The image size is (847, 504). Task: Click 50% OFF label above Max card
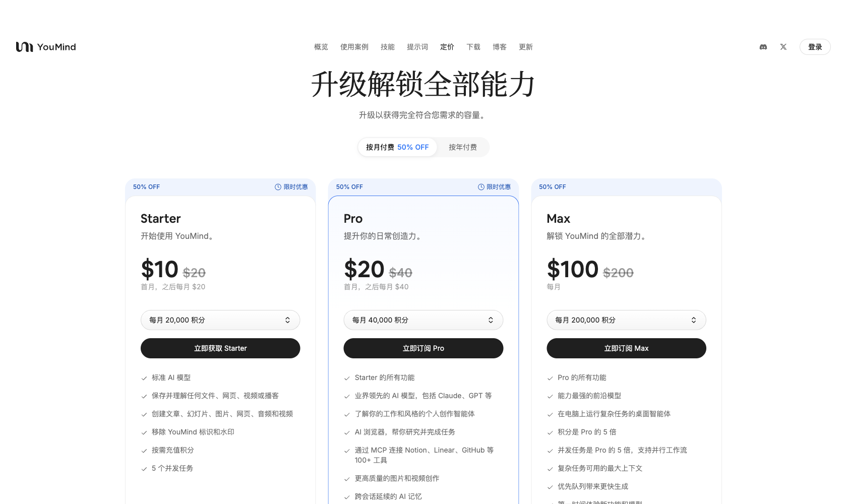553,187
